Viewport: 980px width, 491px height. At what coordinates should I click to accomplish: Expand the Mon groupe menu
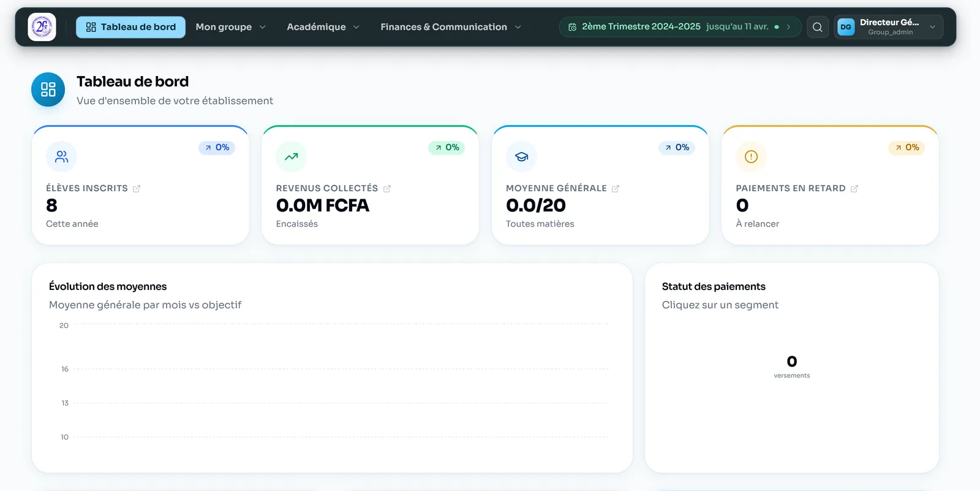230,27
